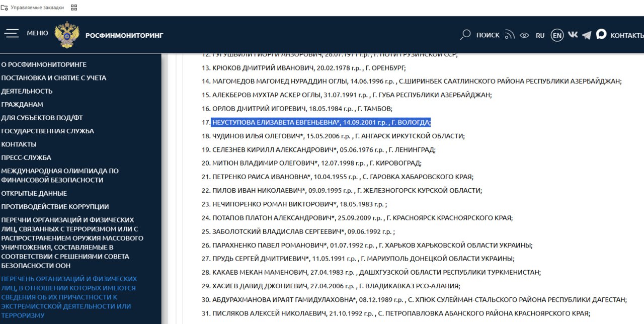Click the highlighted entry number 17 text

coord(321,122)
